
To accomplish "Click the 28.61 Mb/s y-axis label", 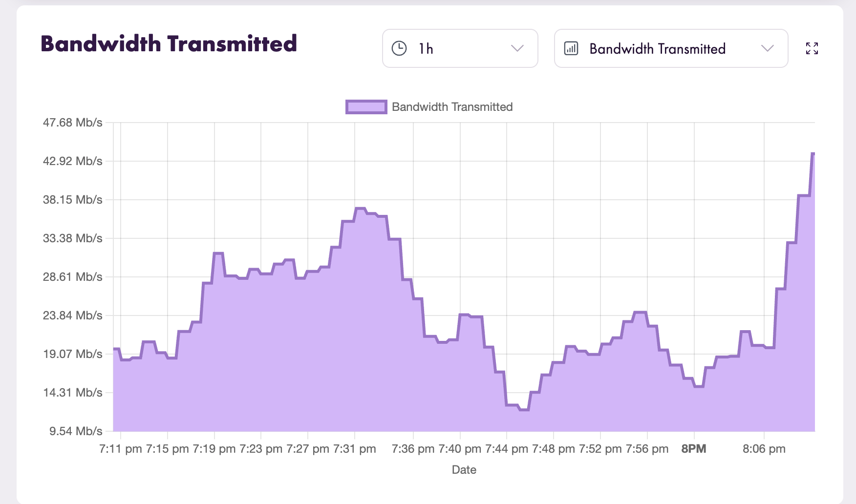I will pos(73,277).
